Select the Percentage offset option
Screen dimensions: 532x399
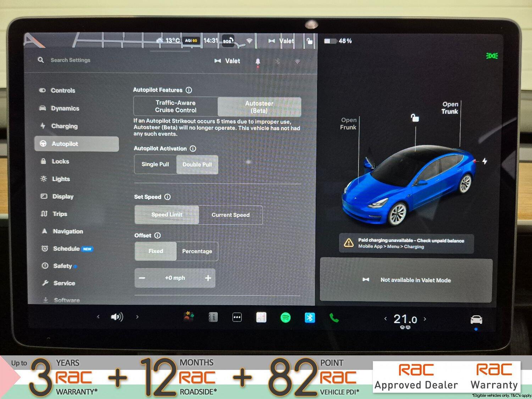(197, 251)
